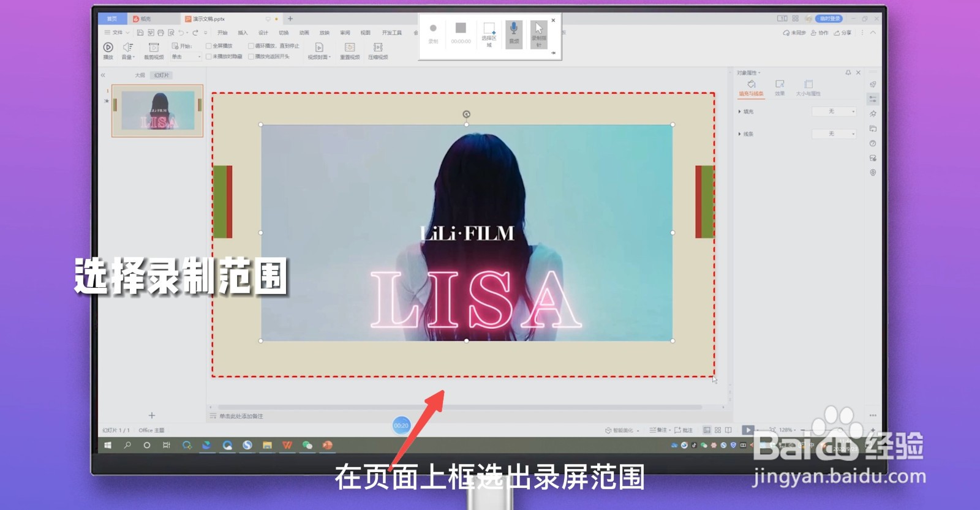Collapse the ribbon with chevron arrow
The image size is (980, 510).
click(873, 32)
